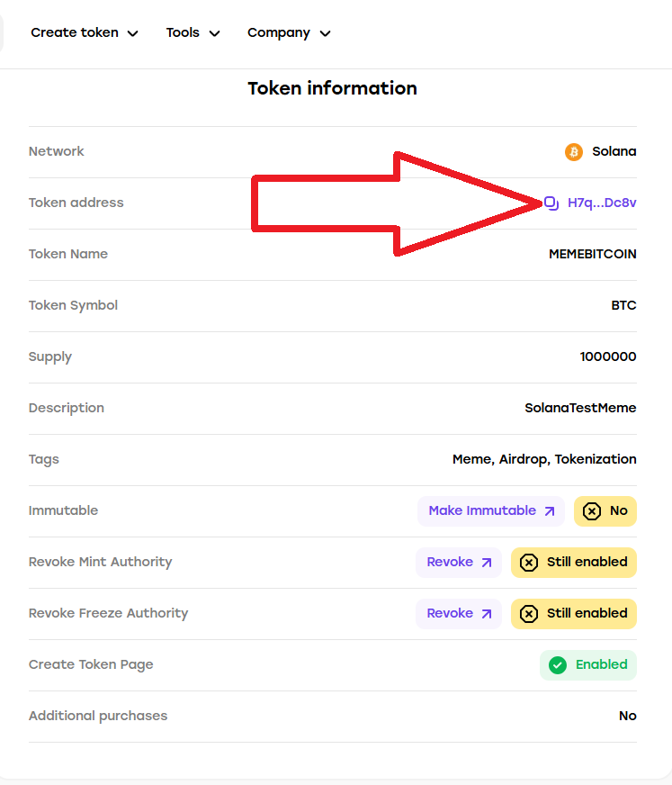Click the arrow icon on Make Immutable
Viewport: 672px width, 785px height.
point(550,511)
